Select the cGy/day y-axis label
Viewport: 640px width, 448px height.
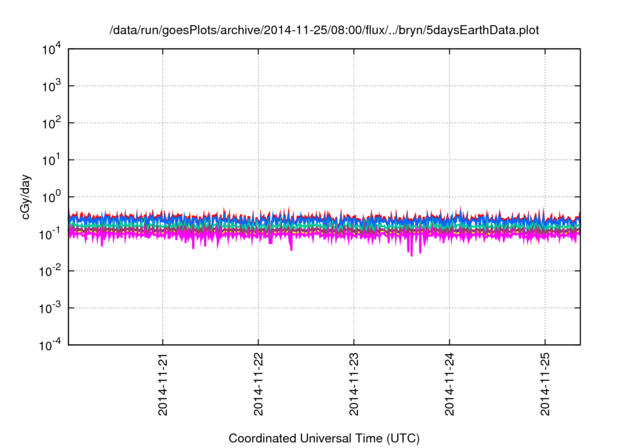(26, 197)
